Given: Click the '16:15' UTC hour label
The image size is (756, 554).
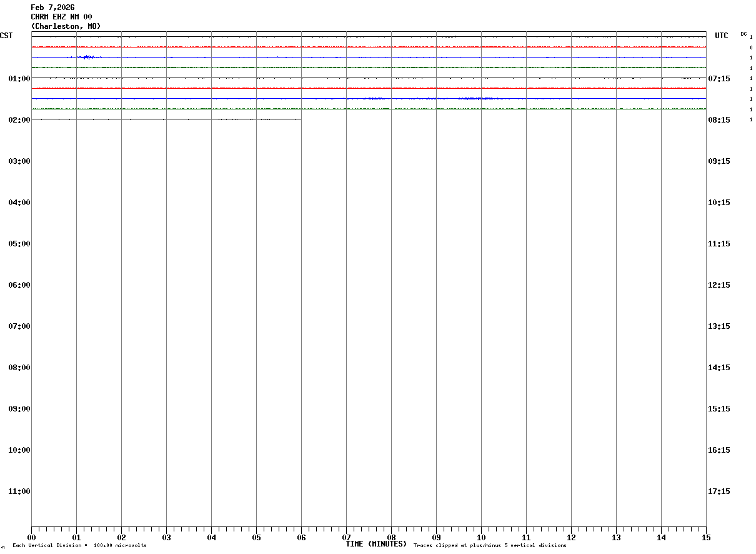Looking at the screenshot, I should click(x=719, y=450).
